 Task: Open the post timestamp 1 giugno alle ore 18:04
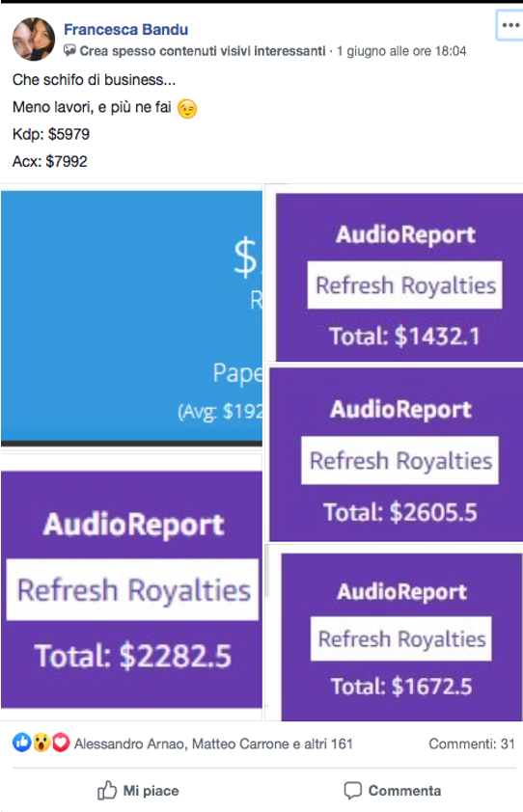(401, 51)
